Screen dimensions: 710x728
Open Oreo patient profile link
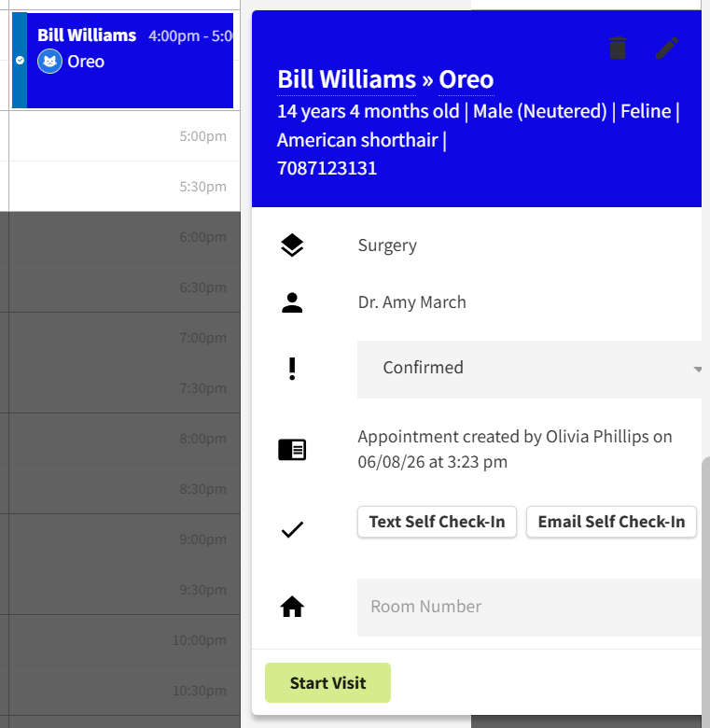pyautogui.click(x=466, y=79)
